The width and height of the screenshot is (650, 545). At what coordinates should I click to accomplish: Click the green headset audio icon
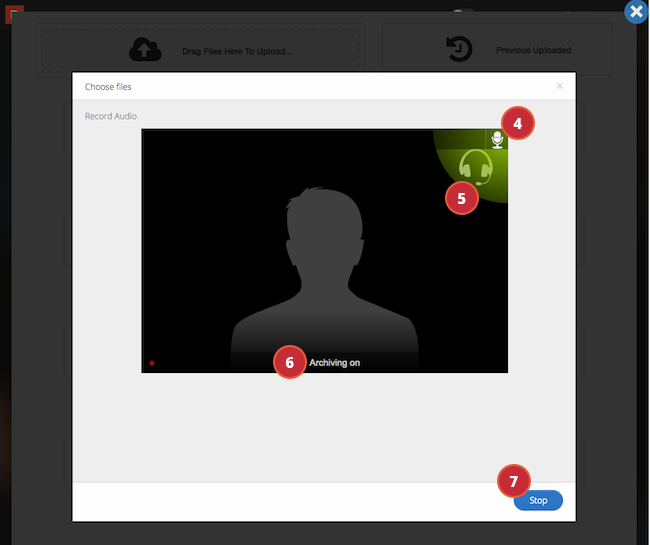click(475, 167)
